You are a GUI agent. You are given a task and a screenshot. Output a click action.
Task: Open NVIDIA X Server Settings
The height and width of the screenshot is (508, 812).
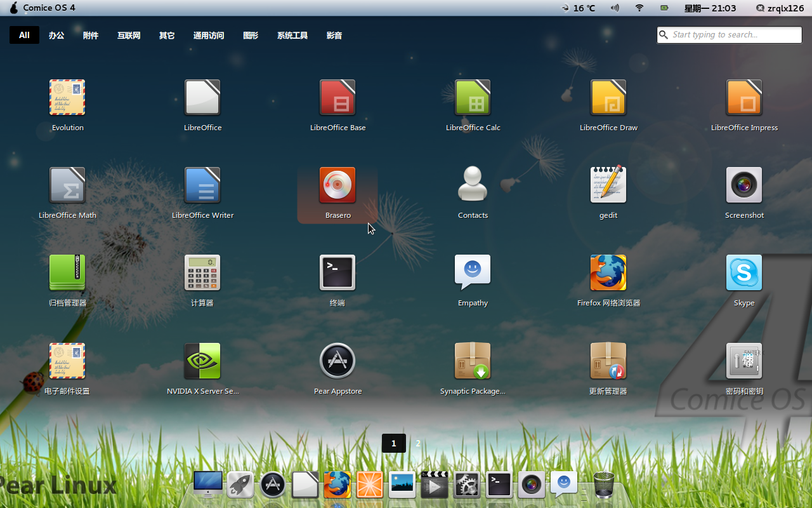pos(202,361)
